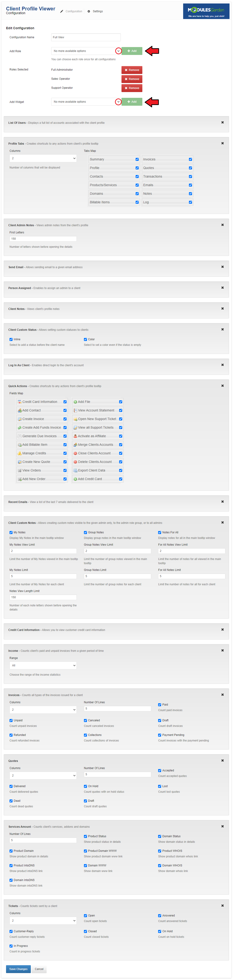
Task: Click the Invoices Number Of Lines field
Action: pyautogui.click(x=117, y=709)
